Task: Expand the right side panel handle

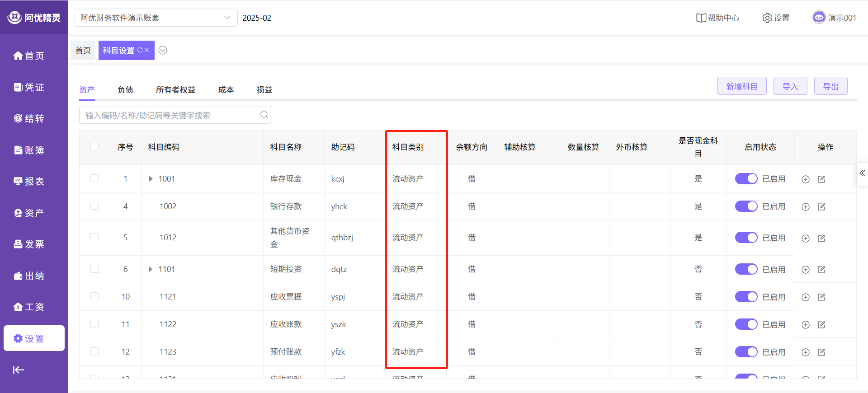Action: (862, 173)
